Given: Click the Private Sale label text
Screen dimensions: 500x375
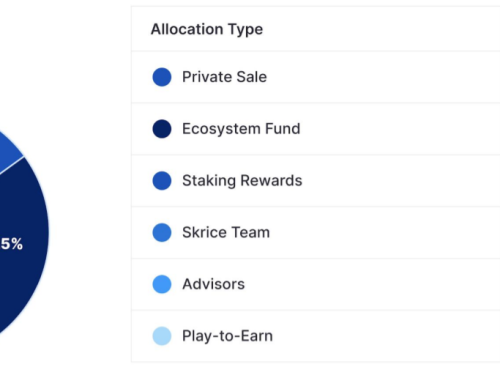Looking at the screenshot, I should 224,77.
